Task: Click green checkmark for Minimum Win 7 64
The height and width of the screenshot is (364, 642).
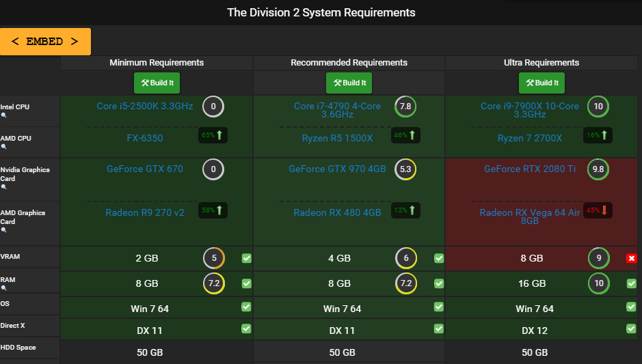Action: tap(246, 307)
